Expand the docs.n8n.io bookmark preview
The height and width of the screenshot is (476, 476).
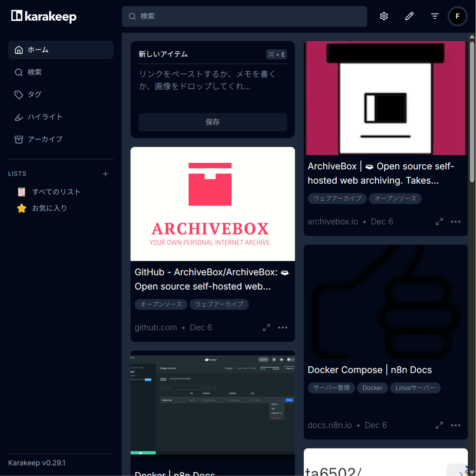(439, 425)
